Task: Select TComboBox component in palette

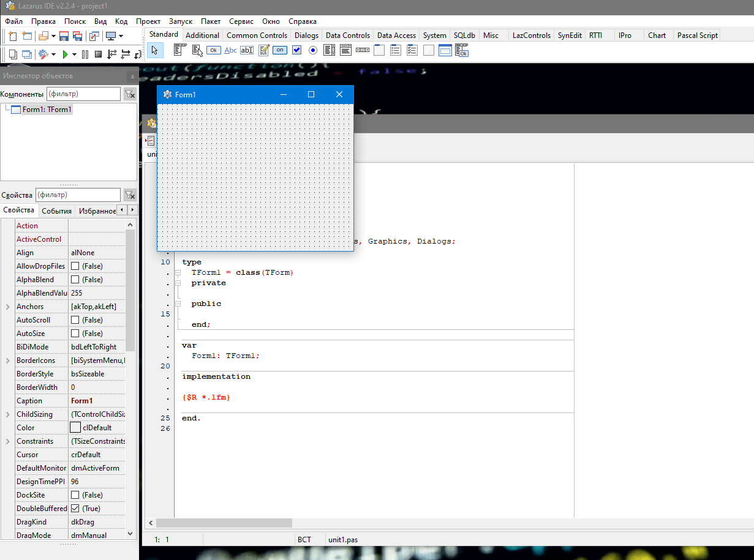Action: (x=345, y=50)
